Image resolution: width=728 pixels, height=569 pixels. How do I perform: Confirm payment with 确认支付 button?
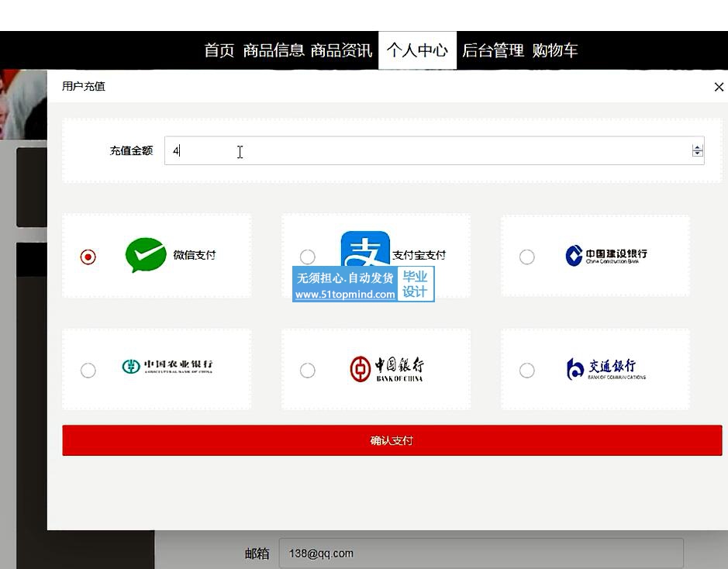click(x=392, y=440)
